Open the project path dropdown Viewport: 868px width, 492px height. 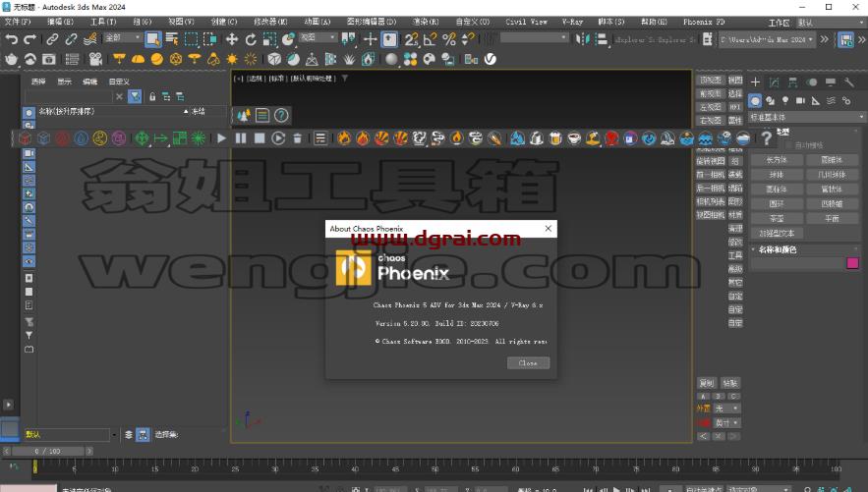pyautogui.click(x=767, y=40)
